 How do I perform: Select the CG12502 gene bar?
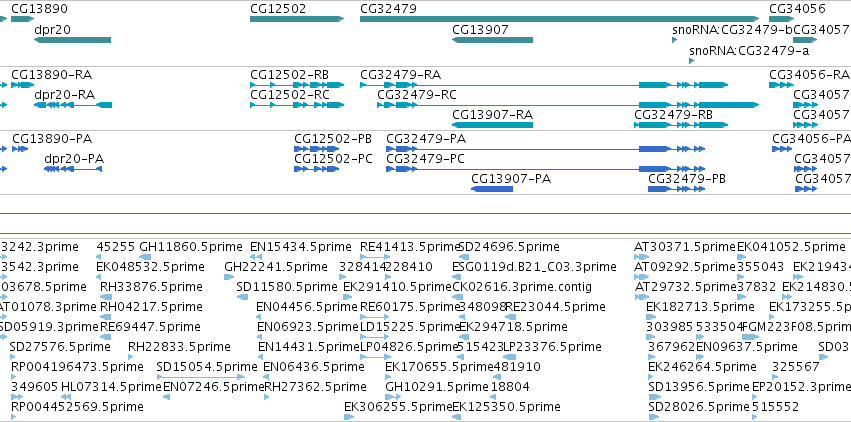click(297, 19)
